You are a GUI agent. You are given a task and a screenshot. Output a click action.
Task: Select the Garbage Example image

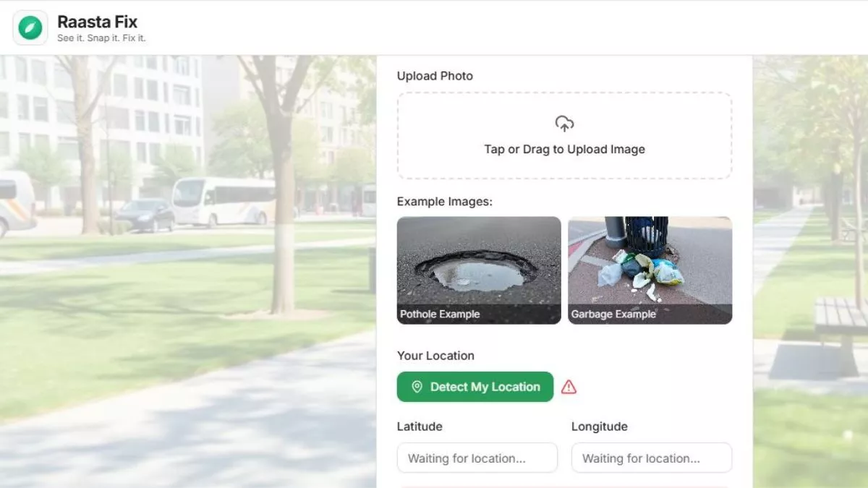[x=650, y=264]
